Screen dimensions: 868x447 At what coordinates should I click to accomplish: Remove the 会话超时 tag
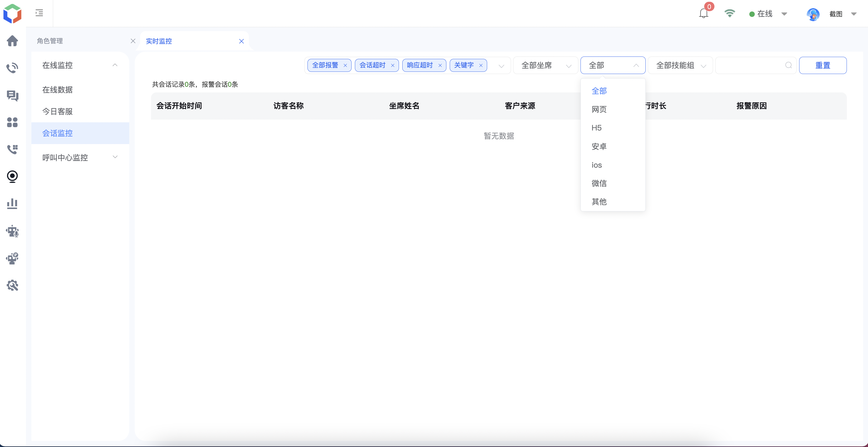(393, 65)
